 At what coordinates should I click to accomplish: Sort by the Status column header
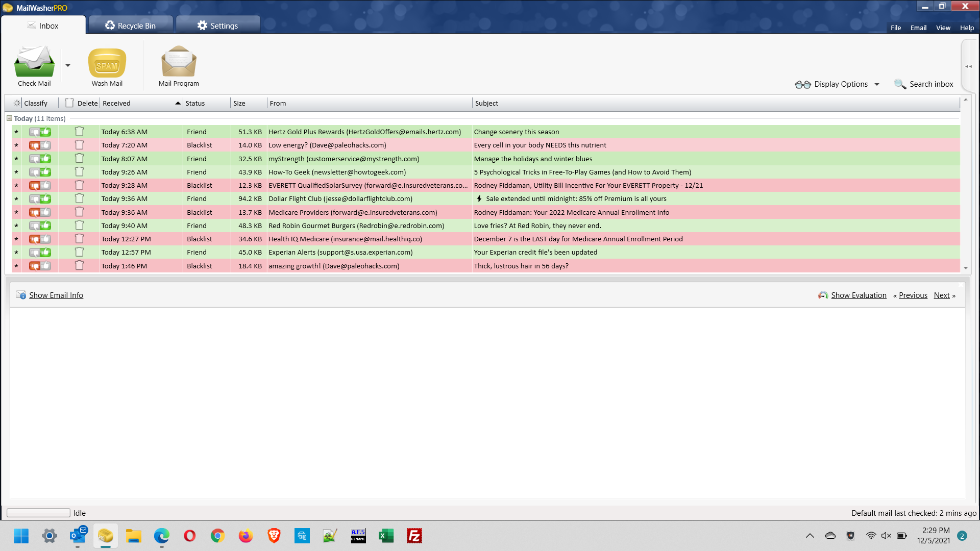207,103
